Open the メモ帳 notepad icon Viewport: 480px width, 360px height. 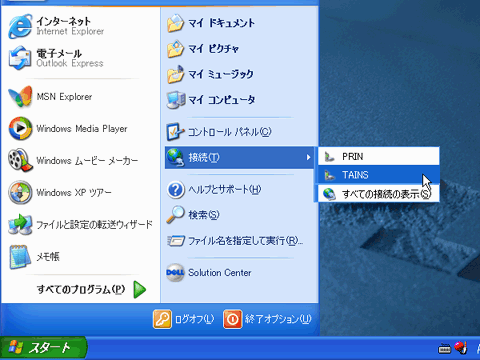[20, 256]
